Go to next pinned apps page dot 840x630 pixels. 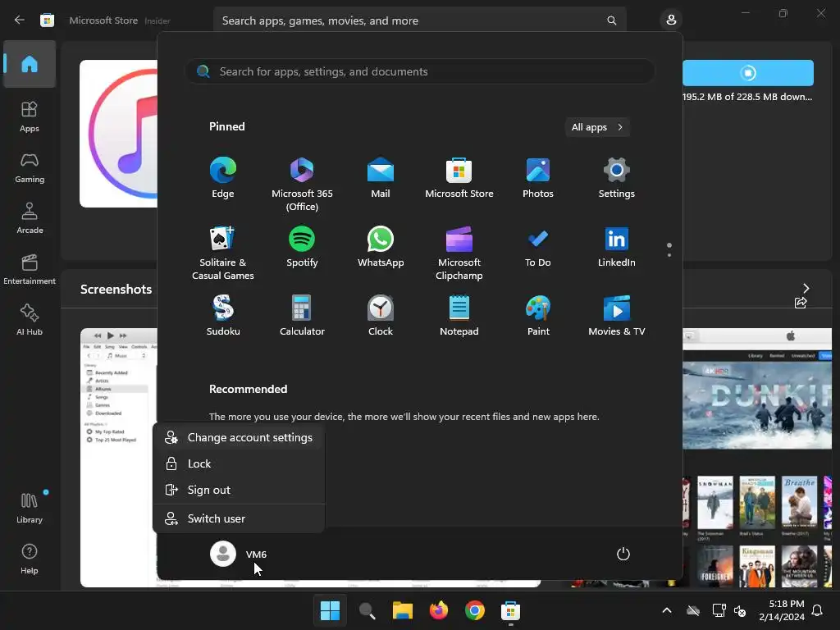pos(669,255)
